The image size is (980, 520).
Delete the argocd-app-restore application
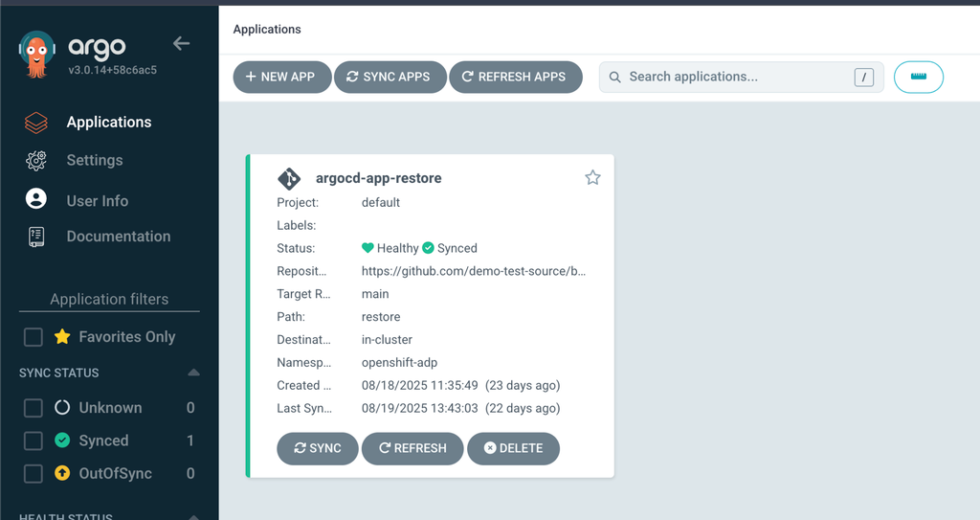[x=513, y=448]
